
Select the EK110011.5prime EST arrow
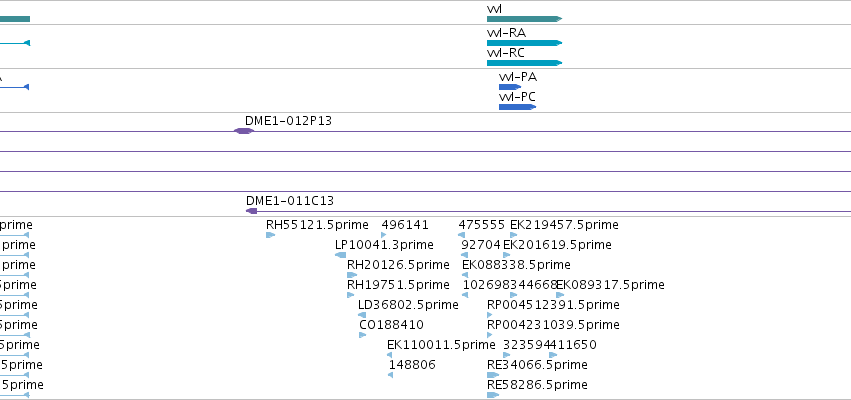389,355
